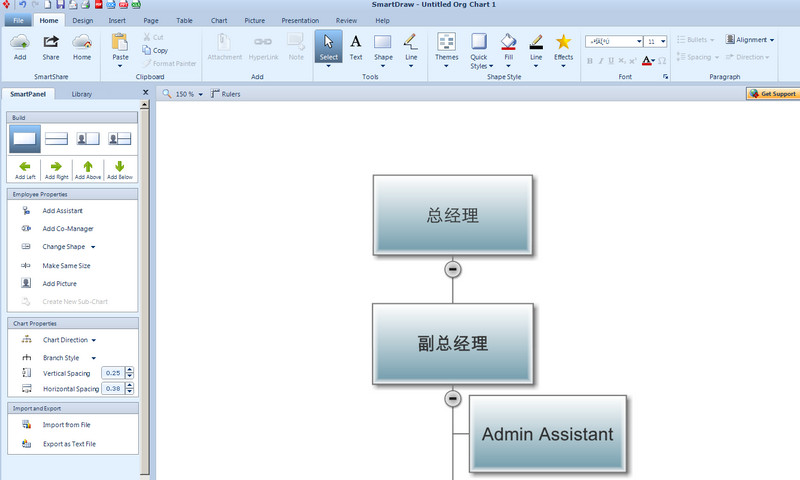Image resolution: width=800 pixels, height=480 pixels.
Task: Expand the Branch Style dropdown
Action: click(94, 357)
